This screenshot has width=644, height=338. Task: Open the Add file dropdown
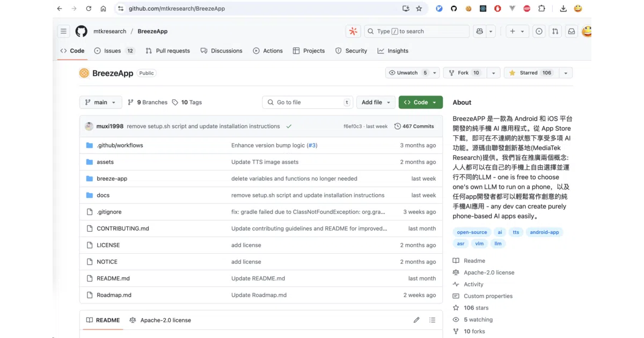pyautogui.click(x=376, y=102)
